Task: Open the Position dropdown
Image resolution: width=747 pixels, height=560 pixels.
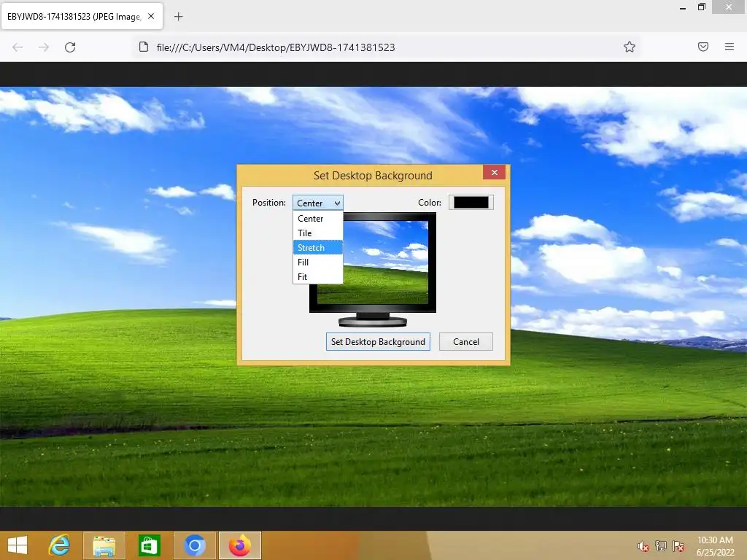Action: point(318,203)
